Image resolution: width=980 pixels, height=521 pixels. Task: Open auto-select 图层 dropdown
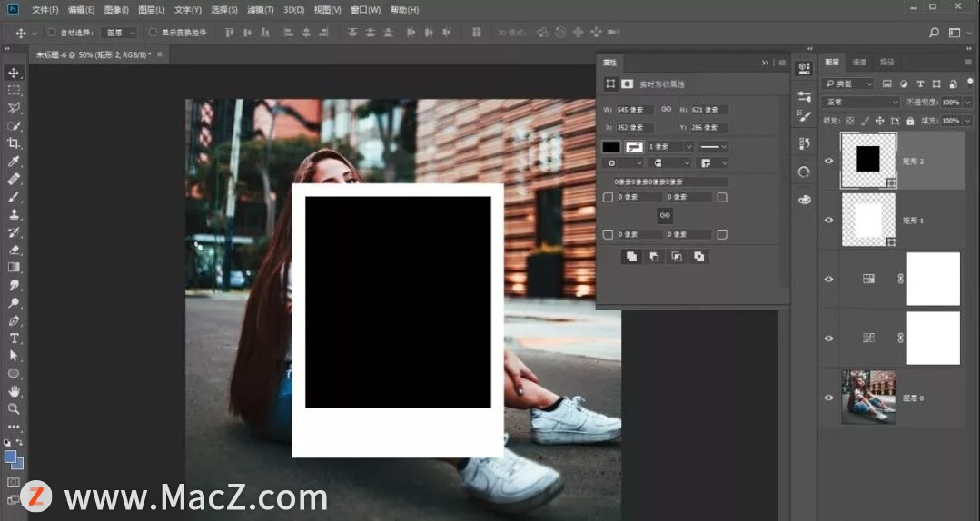point(121,33)
